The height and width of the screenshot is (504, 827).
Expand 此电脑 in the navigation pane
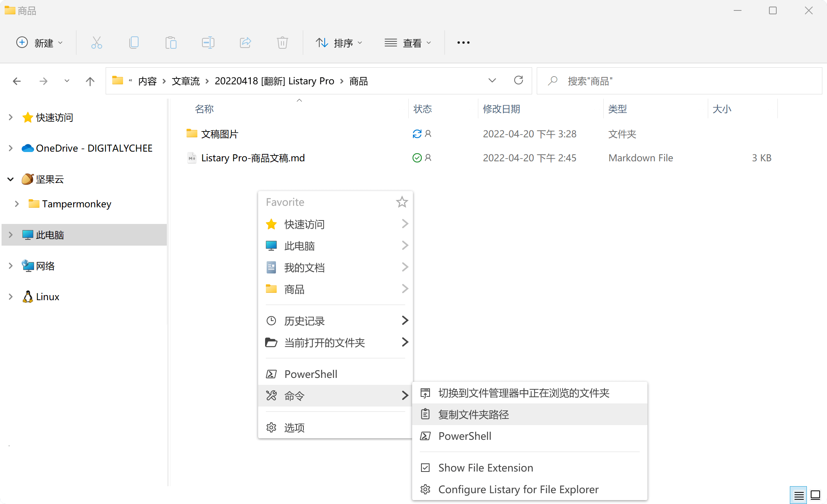pyautogui.click(x=10, y=235)
